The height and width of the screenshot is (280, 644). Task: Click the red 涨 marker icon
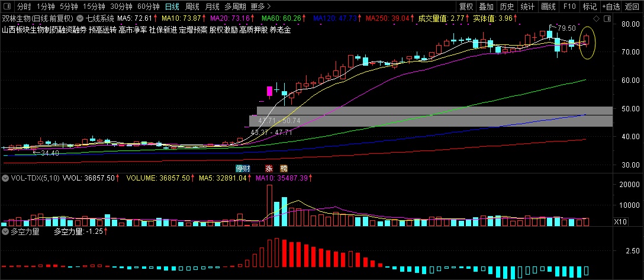[x=269, y=168]
